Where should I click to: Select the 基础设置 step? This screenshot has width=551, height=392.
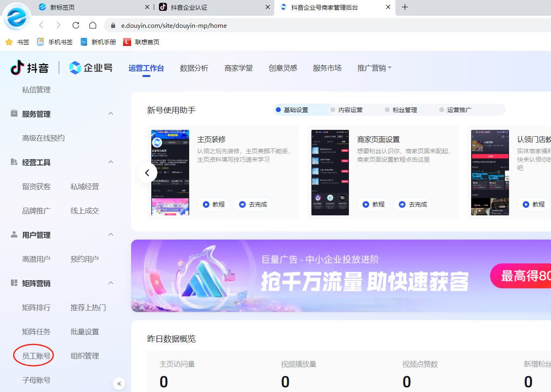[x=292, y=110]
